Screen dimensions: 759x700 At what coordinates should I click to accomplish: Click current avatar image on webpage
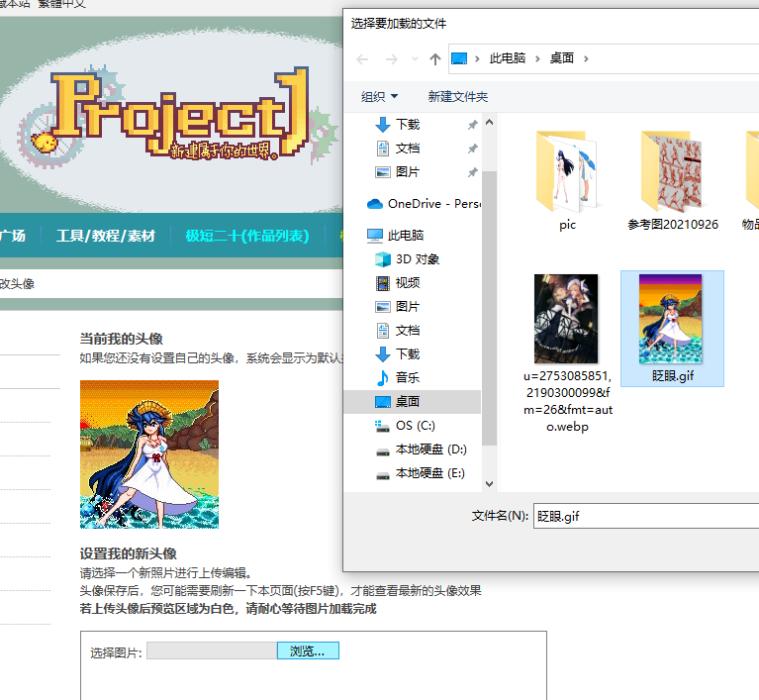click(149, 454)
